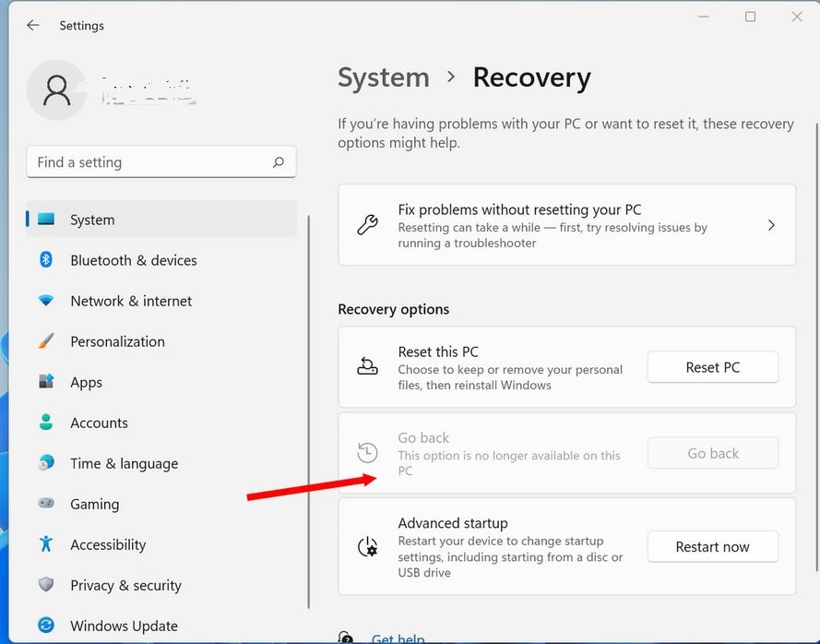Click the sidebar vertical scrollbar
Screen dimensions: 820x644
tap(309, 411)
